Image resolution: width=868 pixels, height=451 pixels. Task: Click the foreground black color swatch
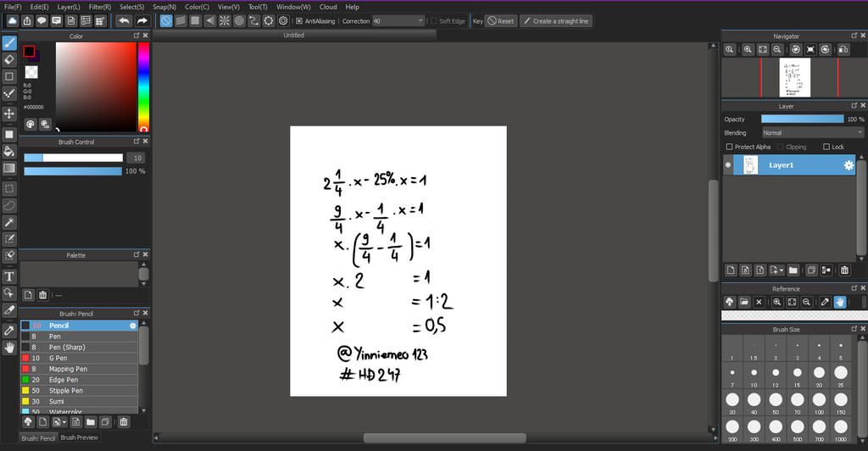click(x=29, y=52)
